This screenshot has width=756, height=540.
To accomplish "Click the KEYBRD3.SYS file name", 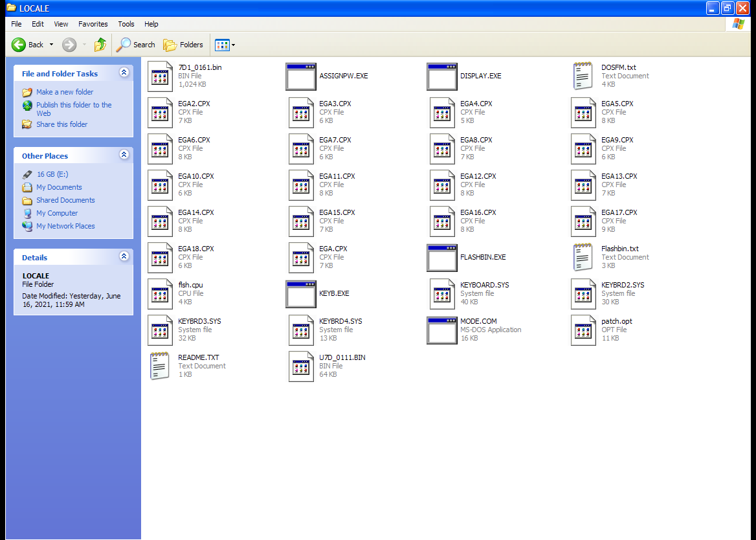I will point(199,322).
